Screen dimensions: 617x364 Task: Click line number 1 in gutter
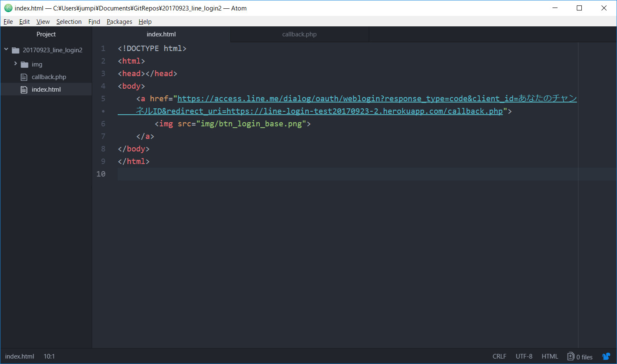[103, 49]
